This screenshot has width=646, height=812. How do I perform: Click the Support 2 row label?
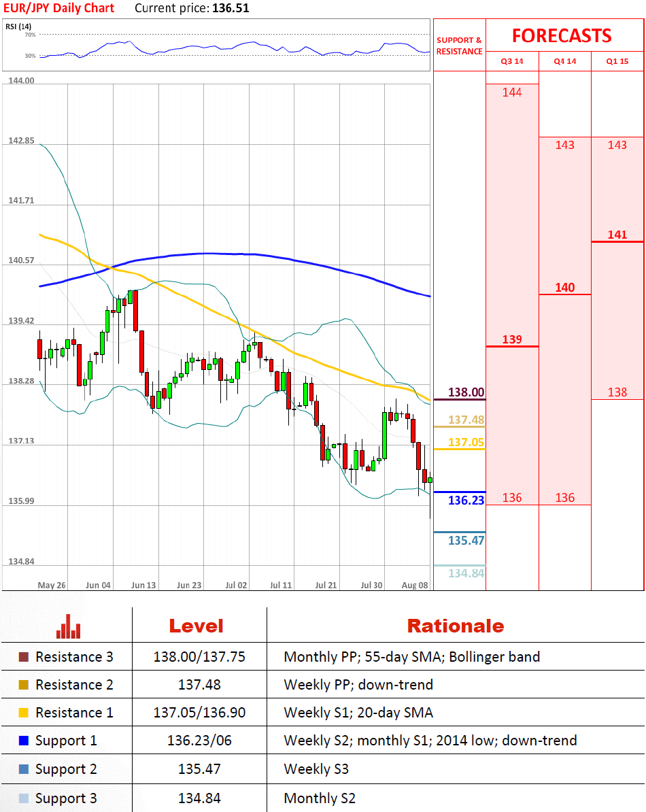pyautogui.click(x=66, y=770)
